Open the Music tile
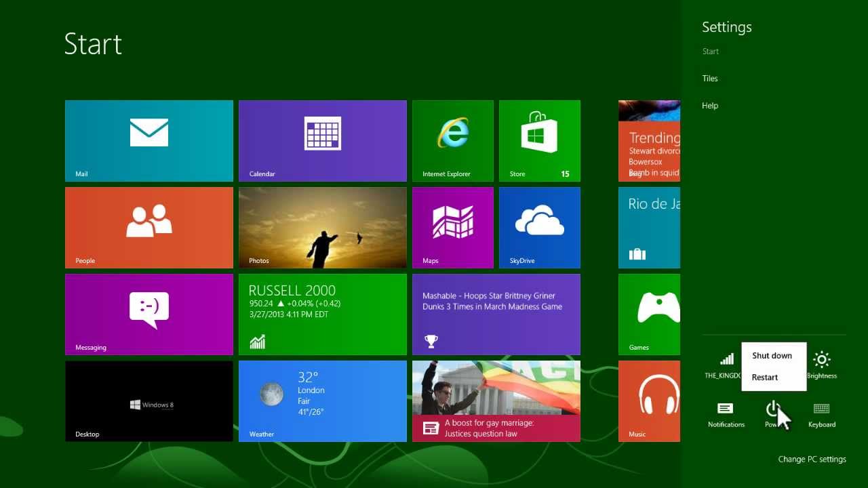The image size is (868, 488). [650, 401]
